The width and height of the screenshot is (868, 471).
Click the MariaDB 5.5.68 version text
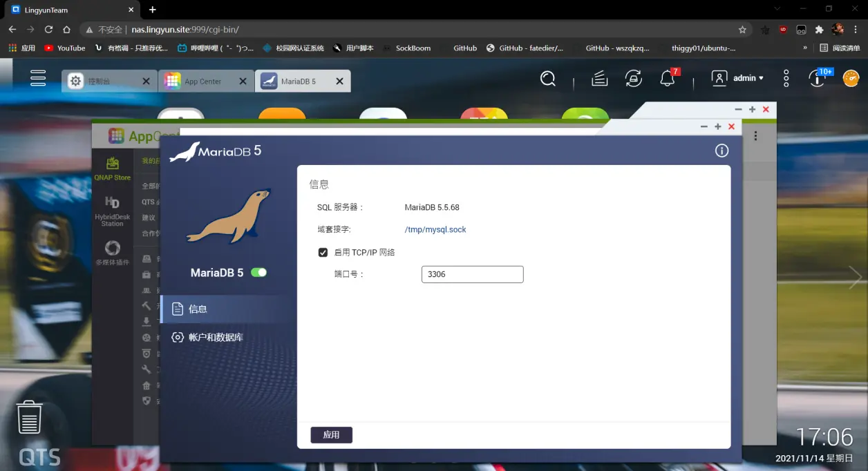click(432, 207)
